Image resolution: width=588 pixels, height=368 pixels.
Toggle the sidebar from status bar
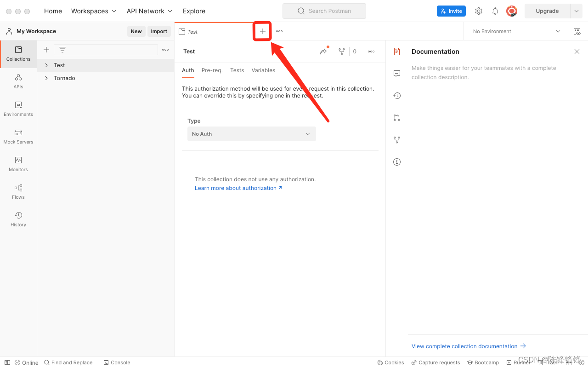tap(7, 362)
